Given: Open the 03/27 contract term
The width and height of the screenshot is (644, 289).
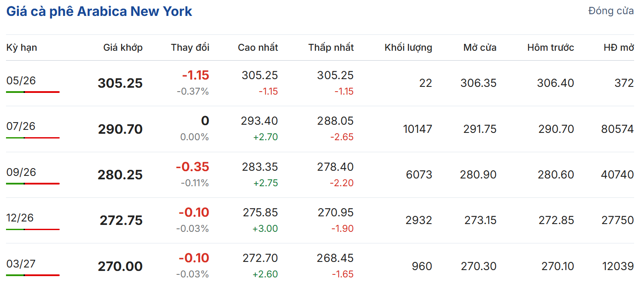Looking at the screenshot, I should 20,264.
